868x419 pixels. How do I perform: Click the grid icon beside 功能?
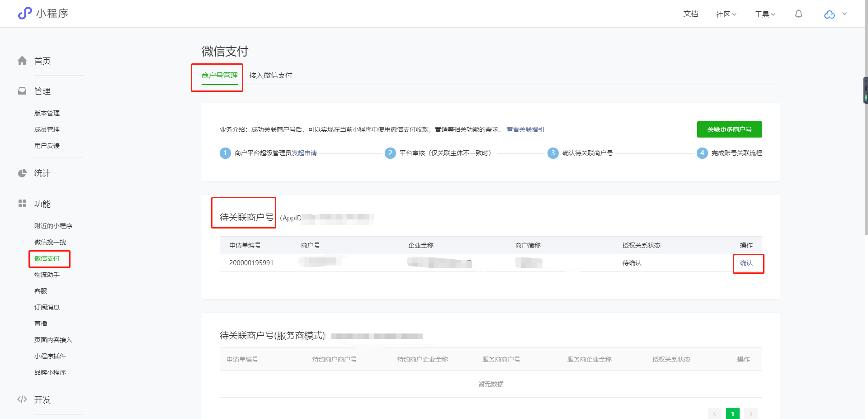(22, 204)
